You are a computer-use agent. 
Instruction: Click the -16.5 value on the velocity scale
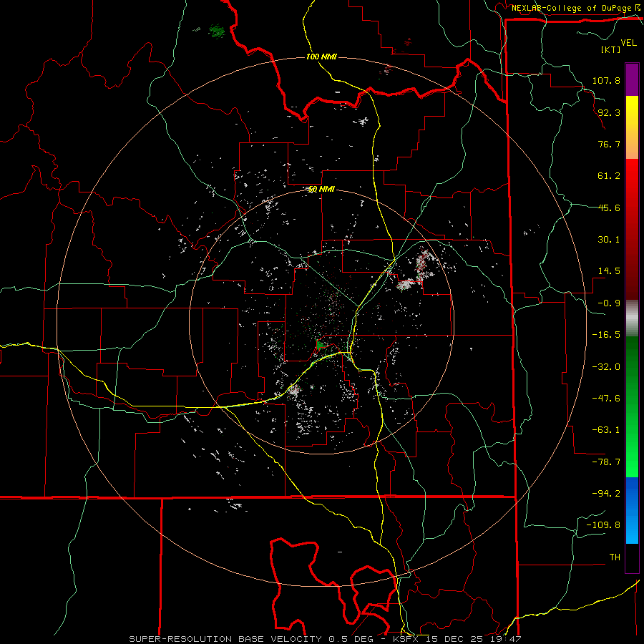coord(606,335)
